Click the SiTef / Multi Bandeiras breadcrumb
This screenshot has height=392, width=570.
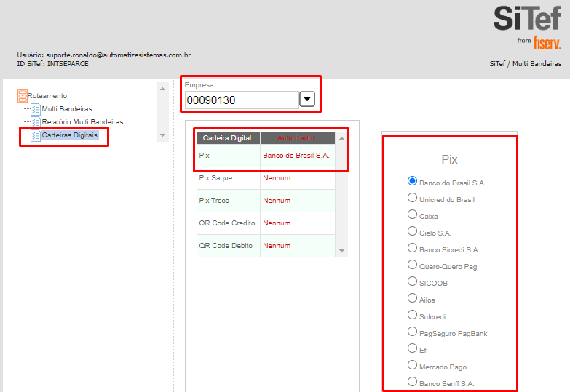tap(526, 64)
